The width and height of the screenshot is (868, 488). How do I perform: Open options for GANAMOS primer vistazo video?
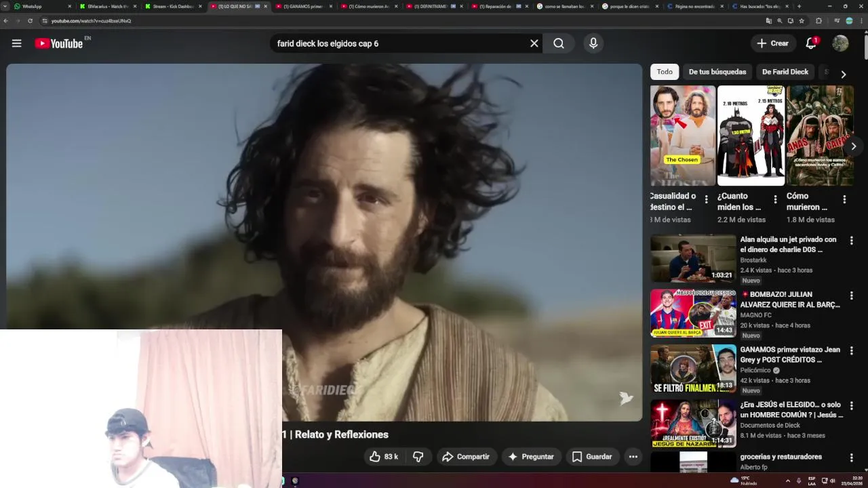point(851,351)
